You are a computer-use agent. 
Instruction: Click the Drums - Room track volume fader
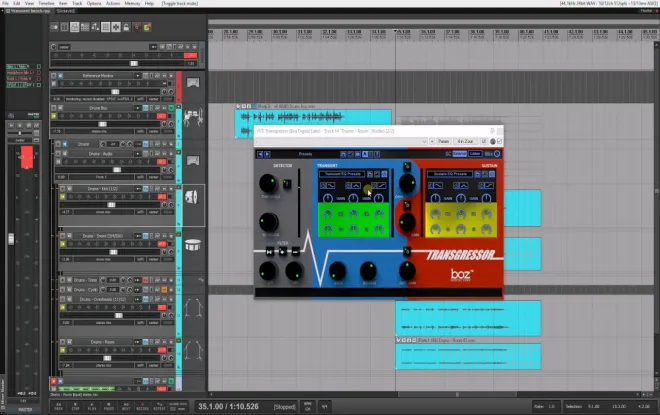pyautogui.click(x=107, y=358)
